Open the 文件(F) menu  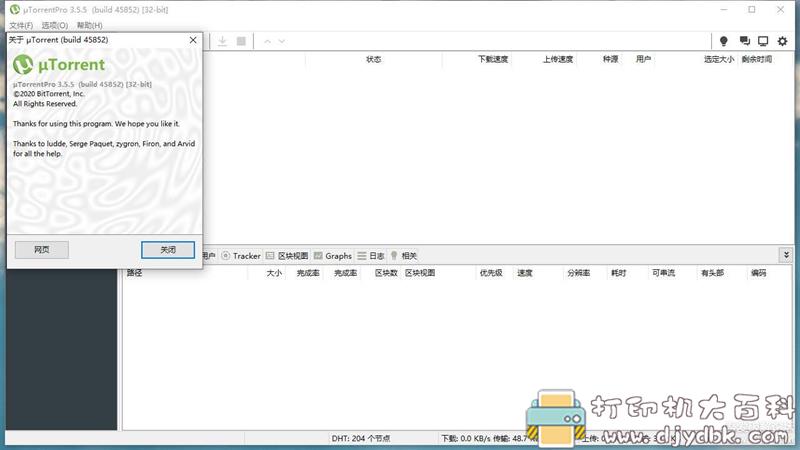pyautogui.click(x=21, y=25)
